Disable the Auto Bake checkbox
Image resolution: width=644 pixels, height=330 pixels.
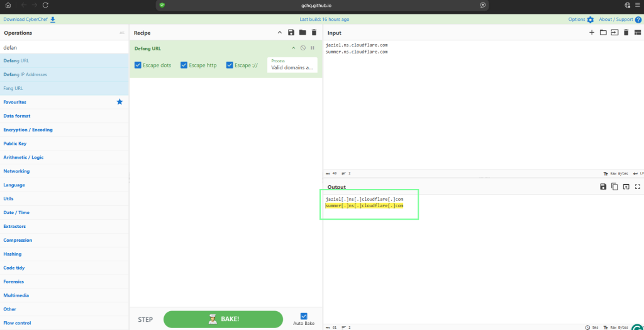pyautogui.click(x=304, y=316)
